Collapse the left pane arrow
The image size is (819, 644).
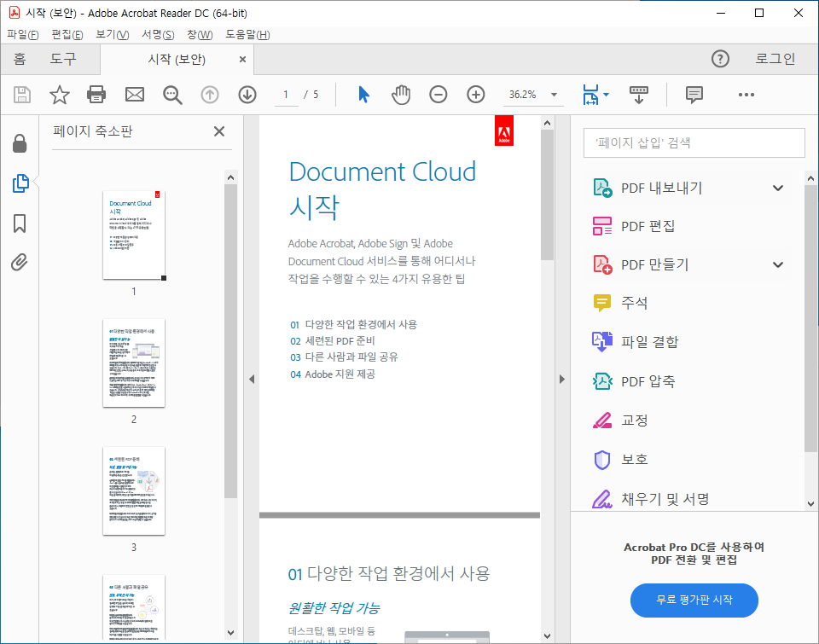click(x=252, y=380)
